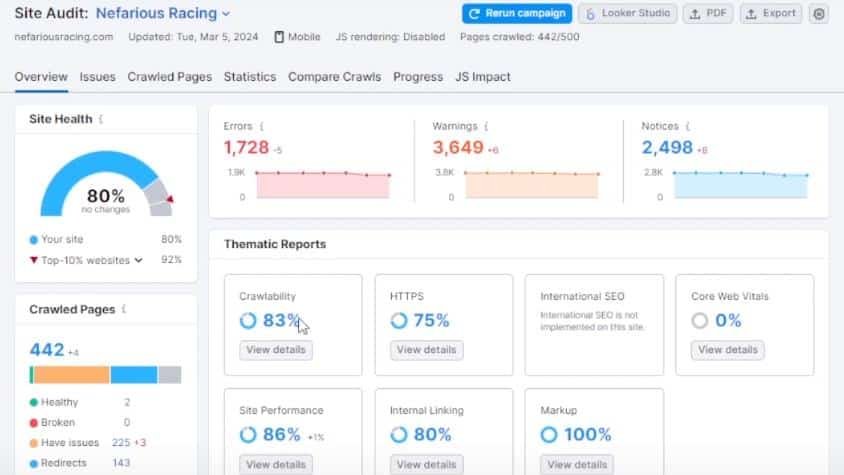Click the HTTPS progress ring icon
The height and width of the screenshot is (475, 844).
[399, 320]
